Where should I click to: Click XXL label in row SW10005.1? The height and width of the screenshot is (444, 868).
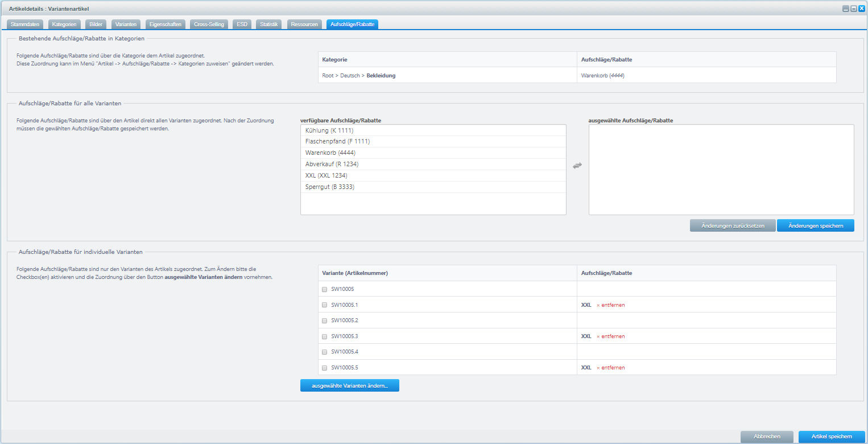tap(586, 305)
